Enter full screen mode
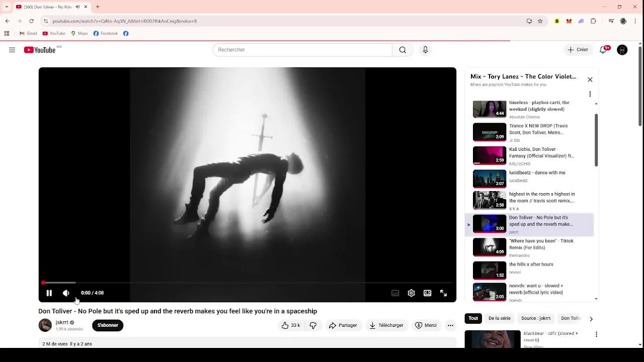Viewport: 644px width, 362px height. 444,293
